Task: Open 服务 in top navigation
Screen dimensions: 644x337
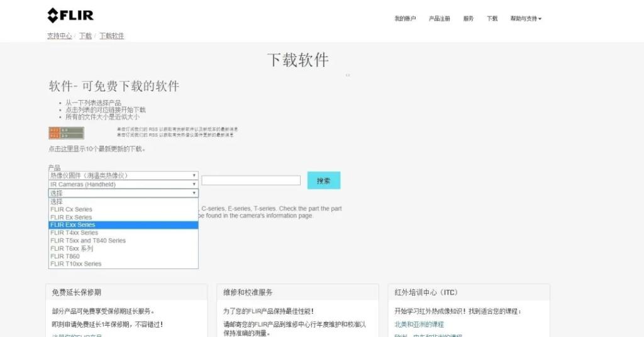Action: tap(468, 18)
